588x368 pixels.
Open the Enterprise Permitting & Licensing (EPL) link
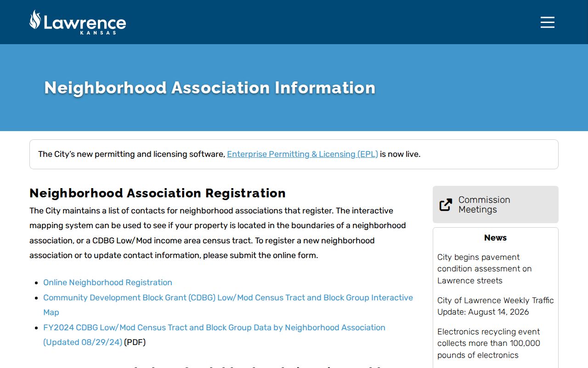coord(302,154)
